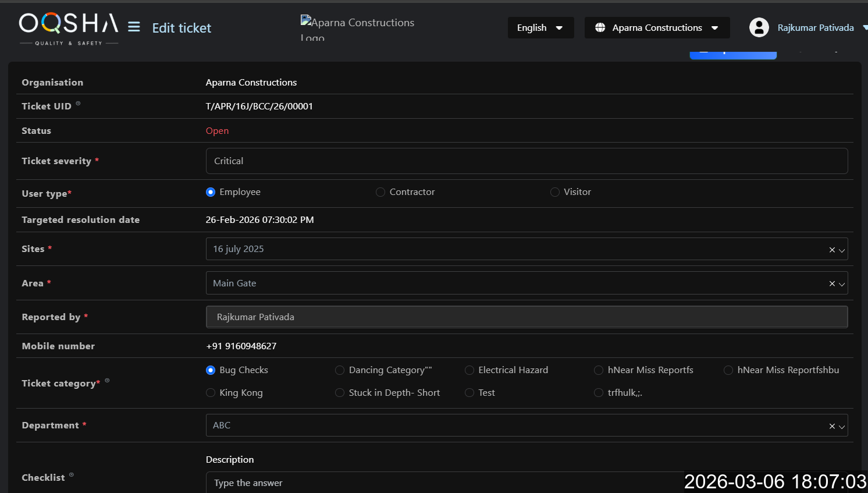Click the user profile avatar icon
Image resolution: width=868 pixels, height=493 pixels.
click(x=759, y=27)
